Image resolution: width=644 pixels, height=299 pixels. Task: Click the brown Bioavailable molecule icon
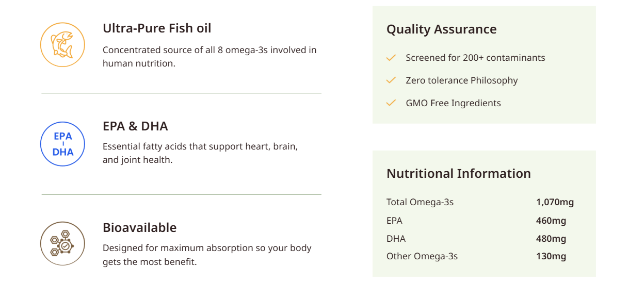pos(62,244)
